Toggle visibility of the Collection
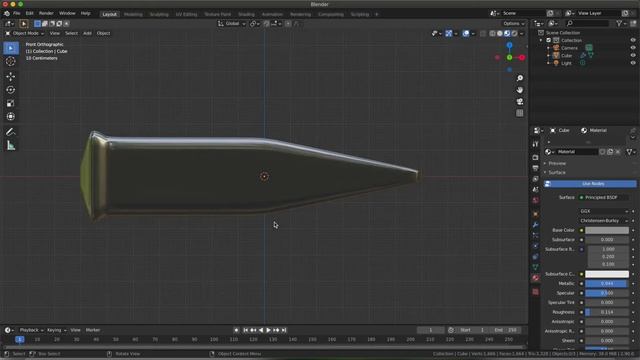The image size is (640, 360). [x=633, y=40]
